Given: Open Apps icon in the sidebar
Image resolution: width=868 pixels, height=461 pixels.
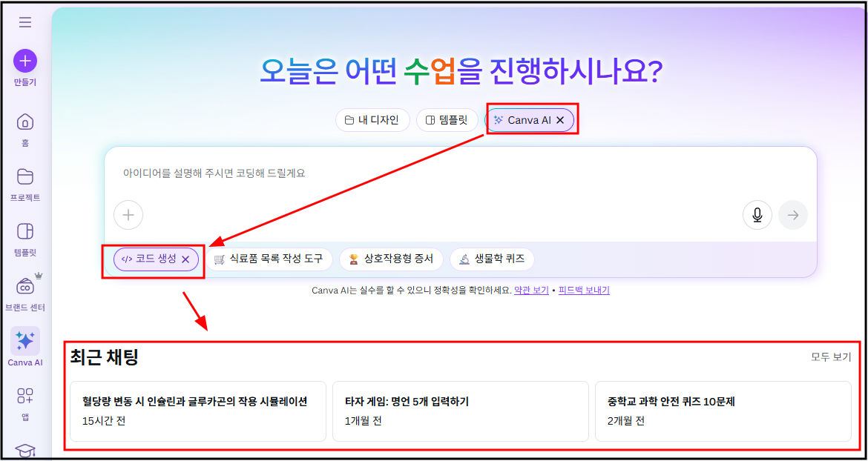Looking at the screenshot, I should (25, 396).
